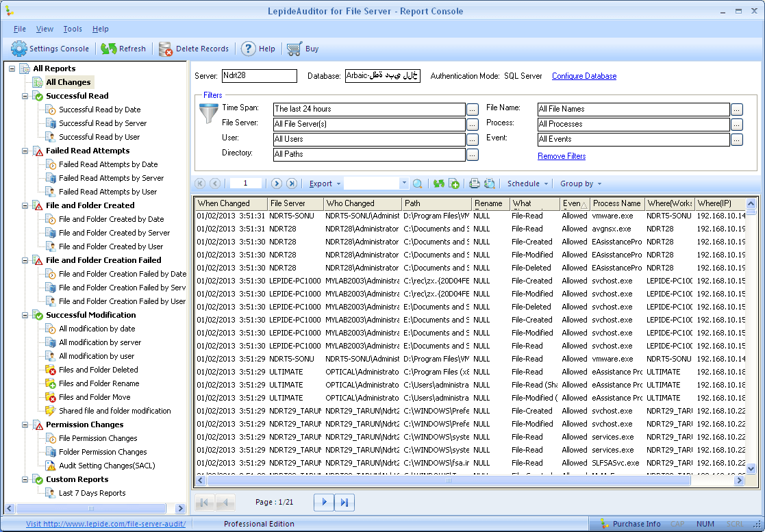Click the add report icon with plus
Viewport: 765px width, 532px height.
coord(454,183)
